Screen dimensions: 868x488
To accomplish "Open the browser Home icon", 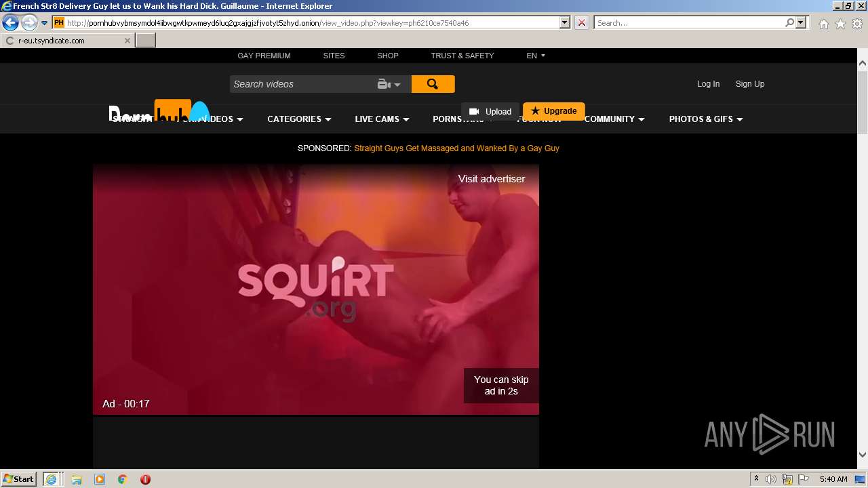I will pos(823,24).
